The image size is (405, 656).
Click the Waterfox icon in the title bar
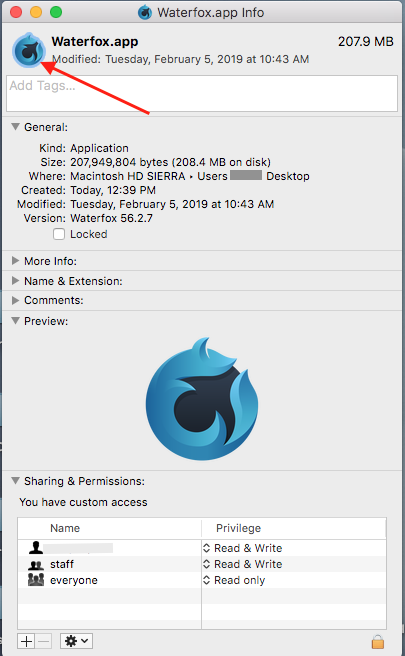(145, 13)
